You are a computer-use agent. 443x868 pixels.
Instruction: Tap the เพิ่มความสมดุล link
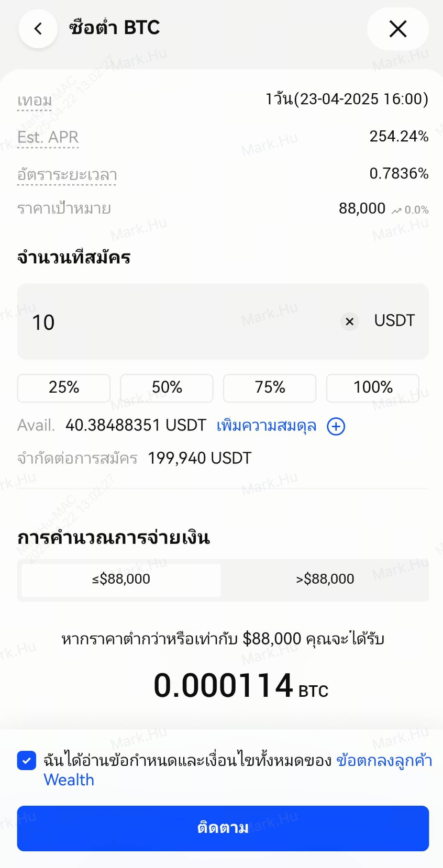[267, 426]
